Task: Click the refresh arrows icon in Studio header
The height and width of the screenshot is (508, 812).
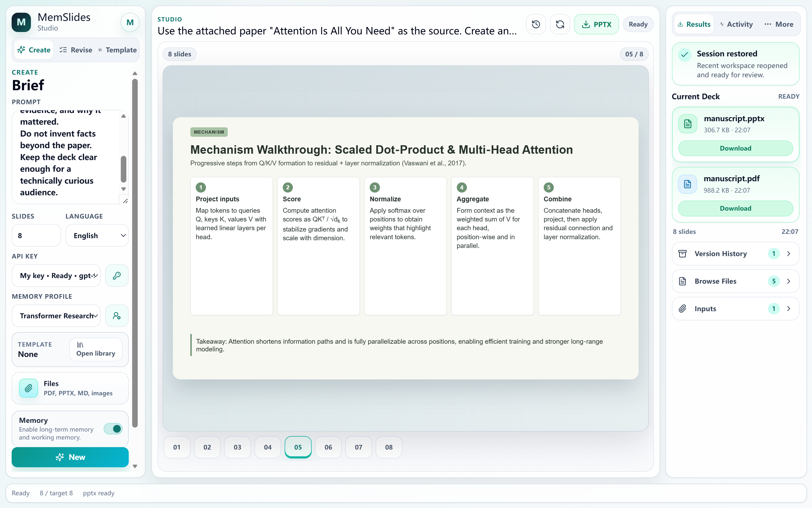Action: pyautogui.click(x=560, y=24)
